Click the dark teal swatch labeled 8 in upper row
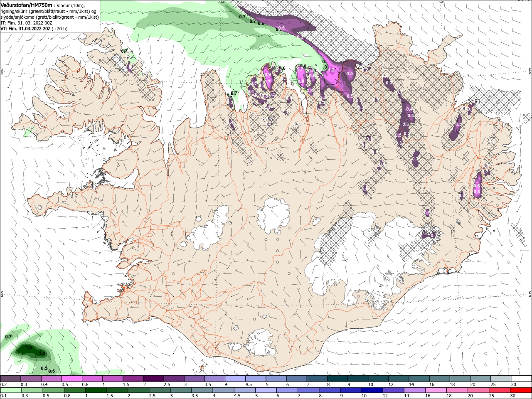The height and width of the screenshot is (399, 532). point(337,378)
